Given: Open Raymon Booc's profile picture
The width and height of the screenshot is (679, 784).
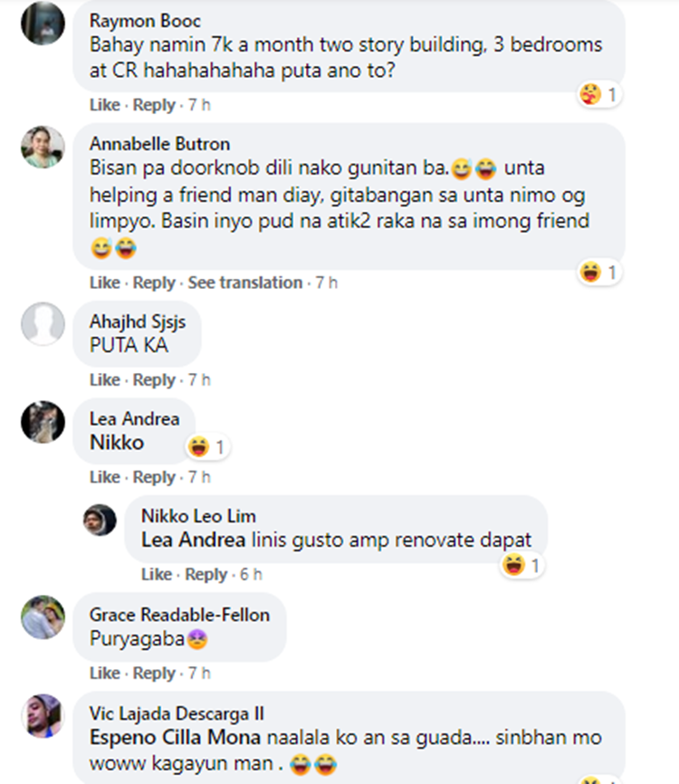Looking at the screenshot, I should click(x=43, y=23).
